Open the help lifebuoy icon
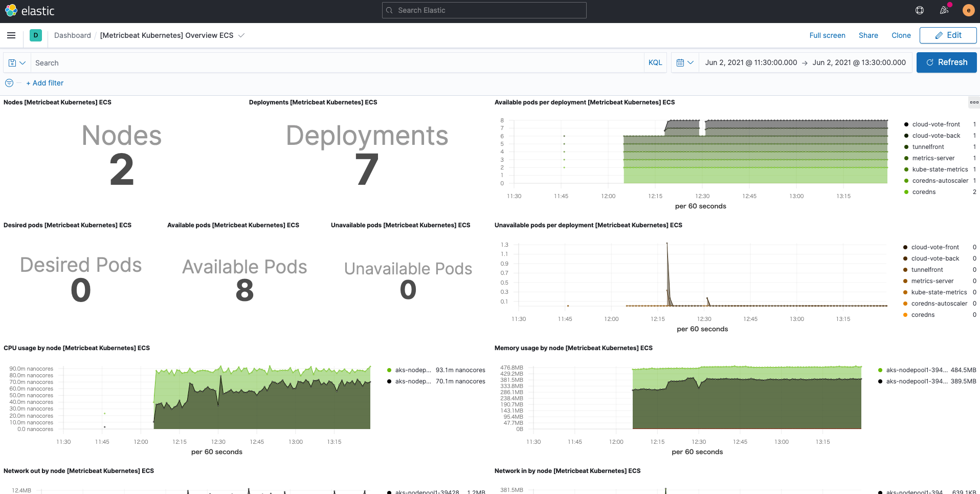 click(x=920, y=10)
